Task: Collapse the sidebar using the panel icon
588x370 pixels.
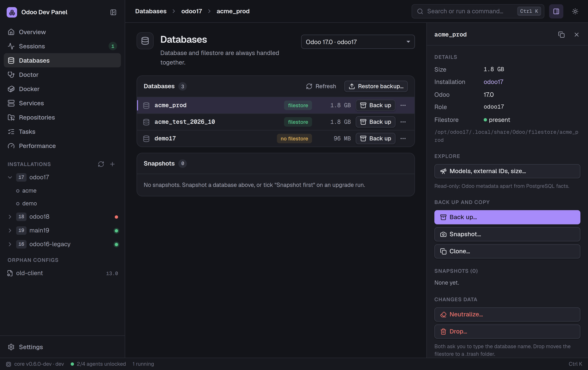Action: (113, 12)
